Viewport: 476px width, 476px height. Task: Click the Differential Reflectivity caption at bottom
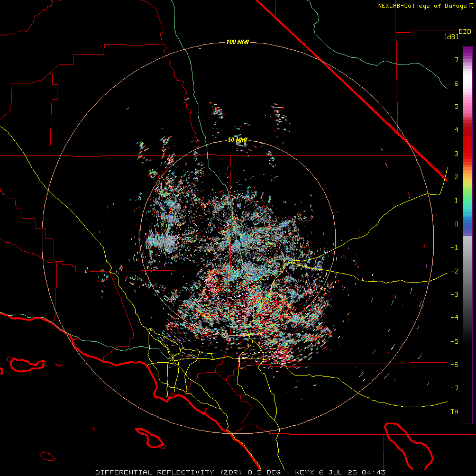(x=240, y=472)
